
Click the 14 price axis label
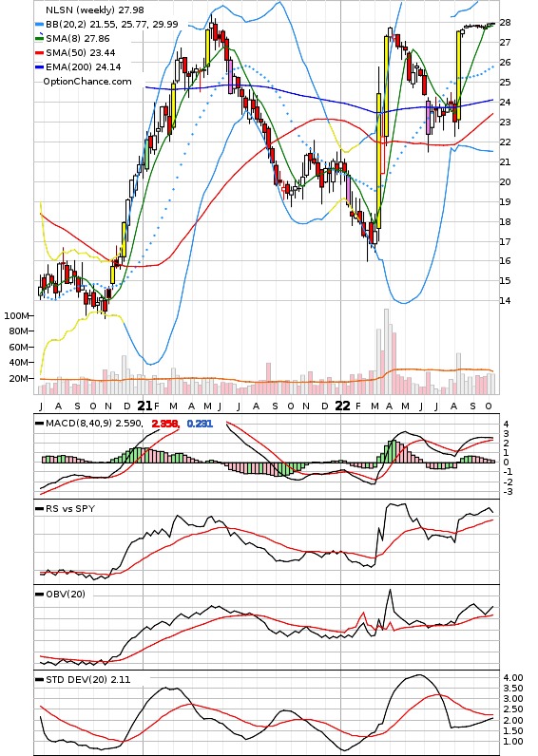(505, 300)
